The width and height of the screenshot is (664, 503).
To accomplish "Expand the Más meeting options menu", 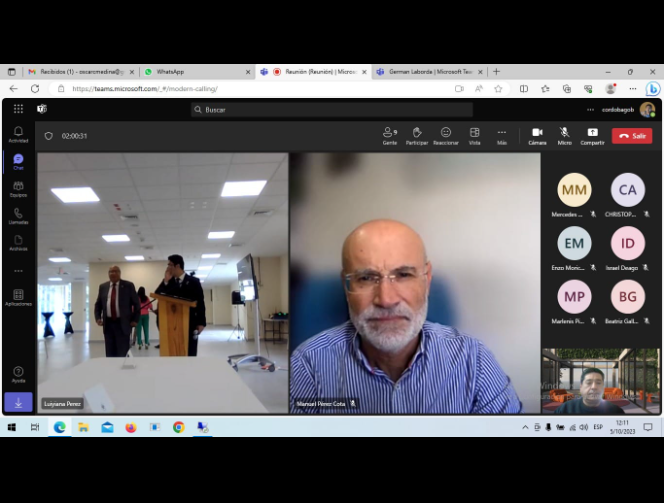I will [502, 135].
